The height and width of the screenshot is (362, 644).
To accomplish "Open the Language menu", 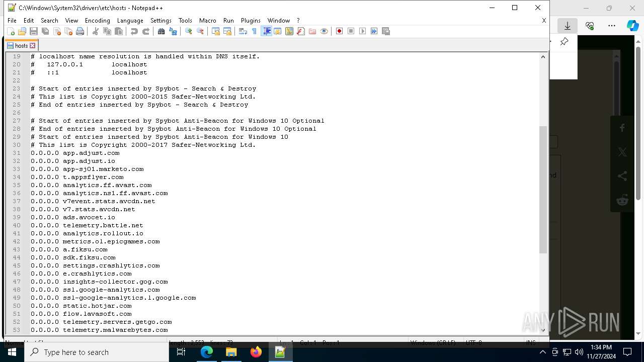I will (130, 21).
